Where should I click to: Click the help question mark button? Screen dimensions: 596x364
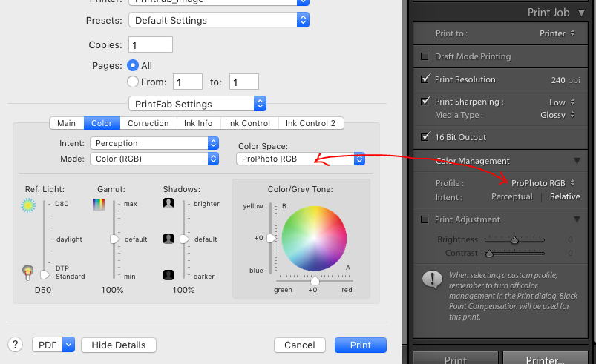pos(15,345)
